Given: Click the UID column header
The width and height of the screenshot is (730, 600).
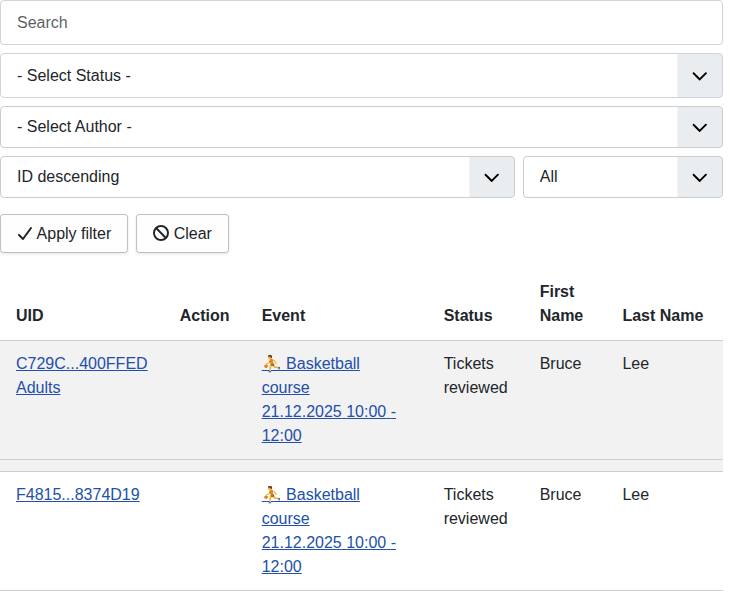Looking at the screenshot, I should (30, 315).
